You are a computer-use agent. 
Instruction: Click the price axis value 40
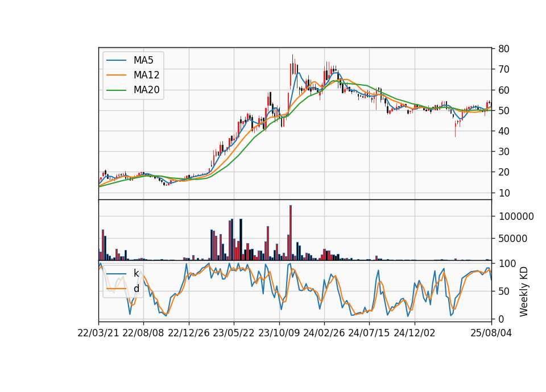[504, 131]
